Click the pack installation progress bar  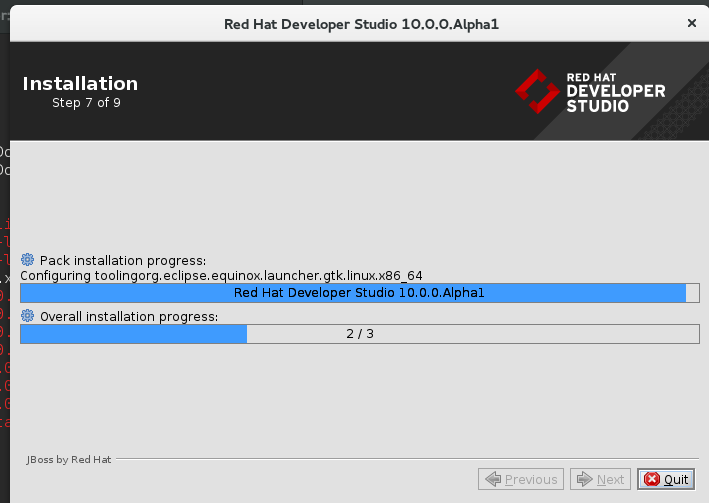pyautogui.click(x=360, y=293)
